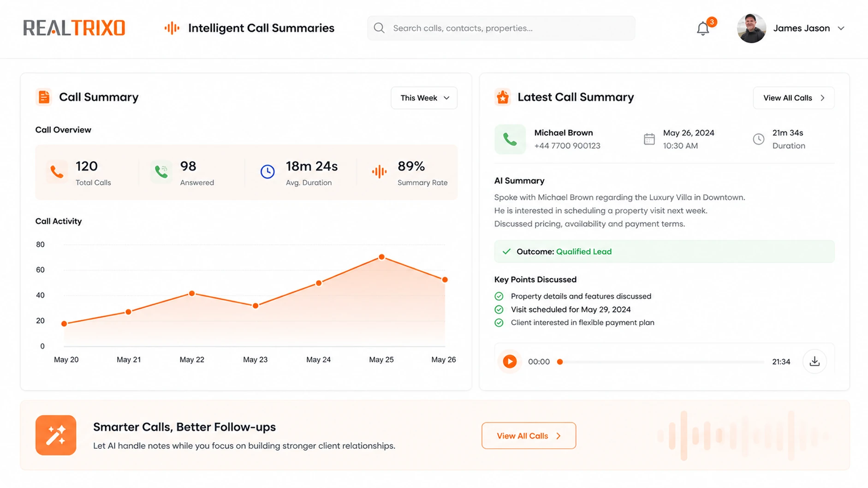The width and height of the screenshot is (868, 488).
Task: Click the green checkmark beside Outcome
Action: click(506, 251)
